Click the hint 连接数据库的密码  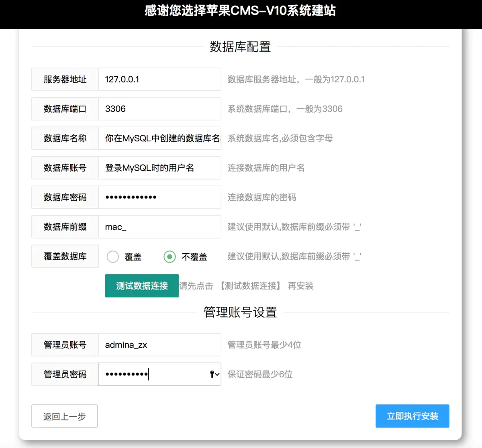[x=262, y=198]
